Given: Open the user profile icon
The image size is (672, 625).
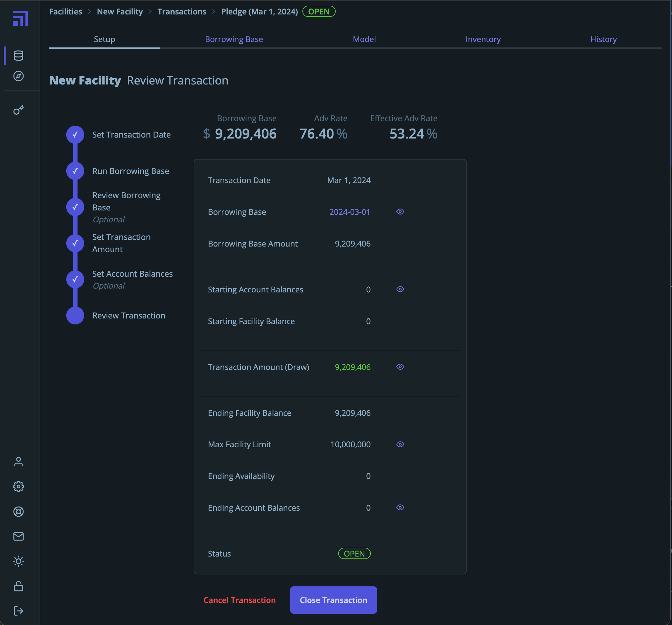Looking at the screenshot, I should click(18, 462).
